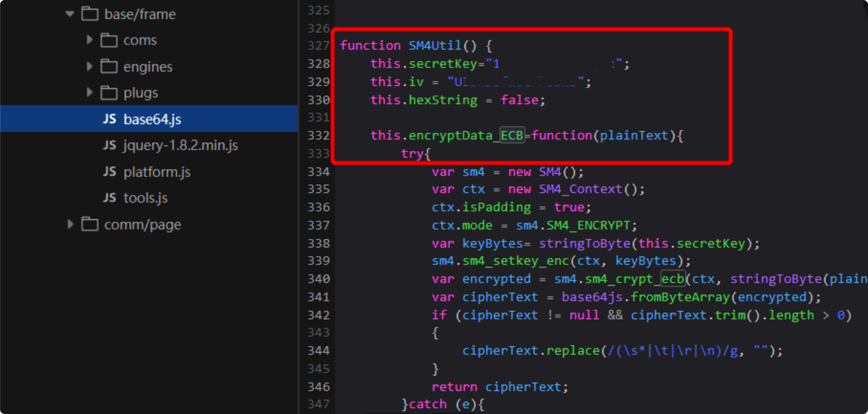The height and width of the screenshot is (414, 868).
Task: Click 'true' value on line 336
Action: pos(569,207)
